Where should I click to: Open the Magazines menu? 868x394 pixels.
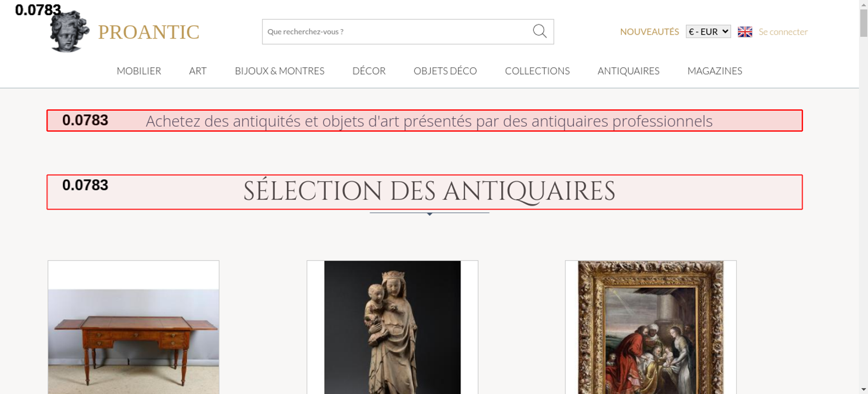click(x=714, y=71)
